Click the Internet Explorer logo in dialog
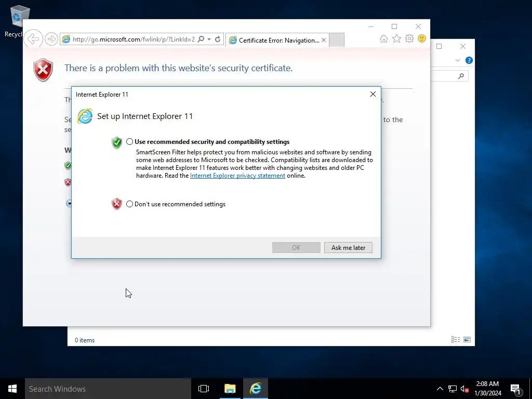The image size is (532, 399). (85, 116)
